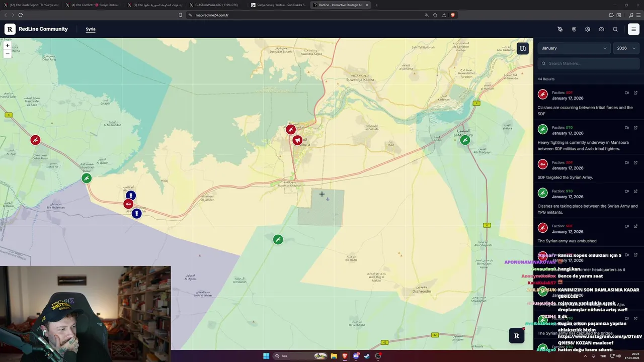The width and height of the screenshot is (644, 362).
Task: Open a new browser tab
Action: 376,5
